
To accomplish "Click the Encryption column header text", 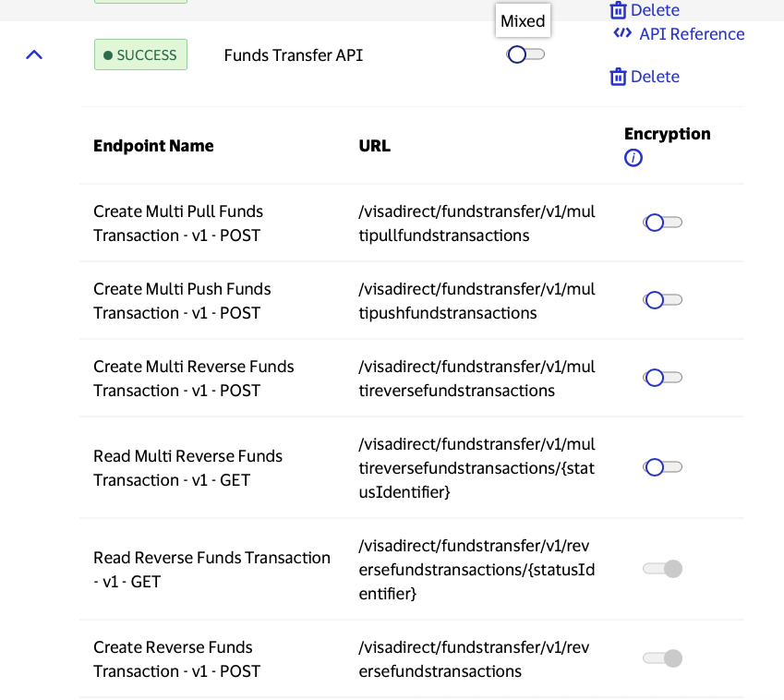I will (667, 134).
